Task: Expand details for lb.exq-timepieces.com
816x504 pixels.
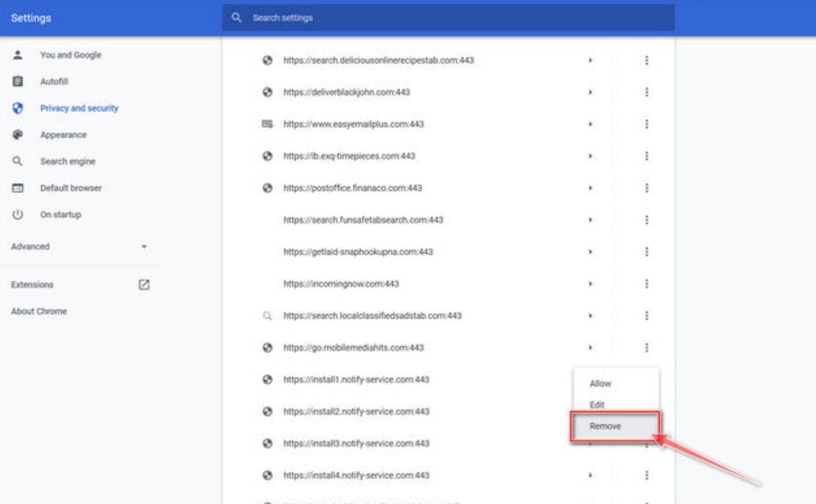Action: pos(590,156)
